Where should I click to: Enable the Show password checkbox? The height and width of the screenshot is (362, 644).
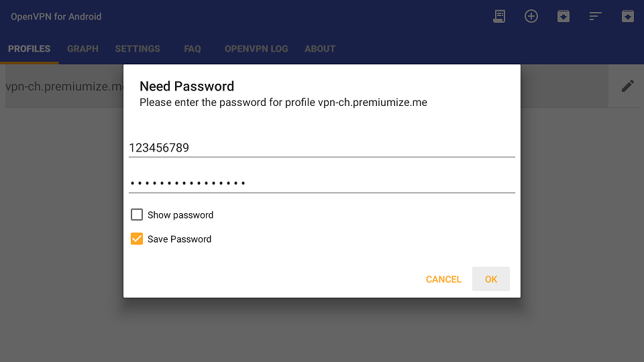click(137, 215)
